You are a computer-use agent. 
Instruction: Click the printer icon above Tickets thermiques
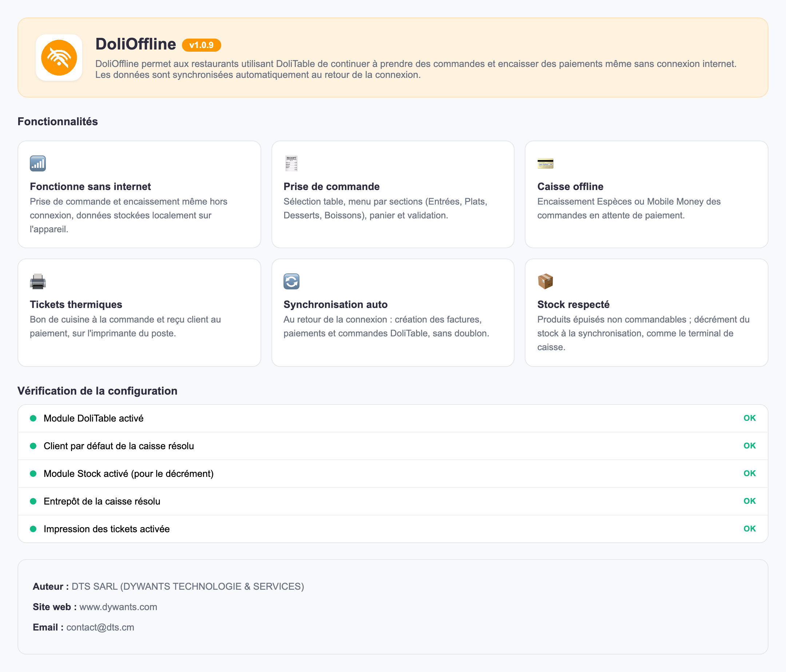[38, 281]
